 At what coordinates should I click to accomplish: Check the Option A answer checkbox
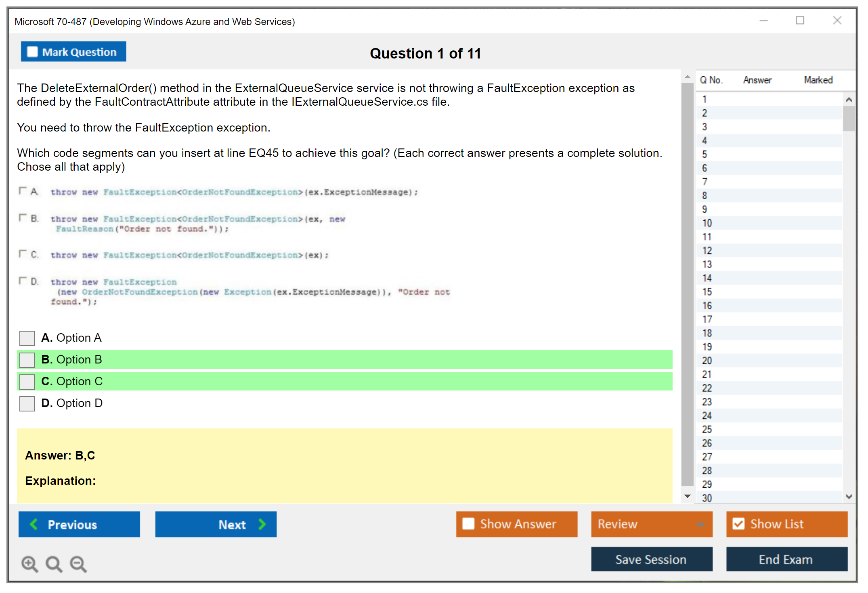click(27, 338)
